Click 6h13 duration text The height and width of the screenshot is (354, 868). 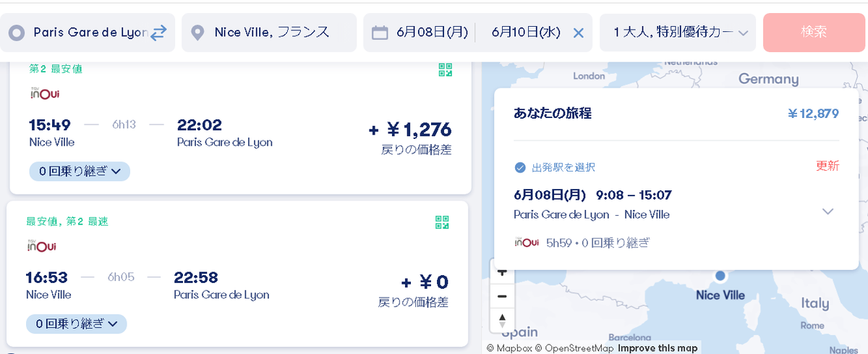(x=124, y=125)
